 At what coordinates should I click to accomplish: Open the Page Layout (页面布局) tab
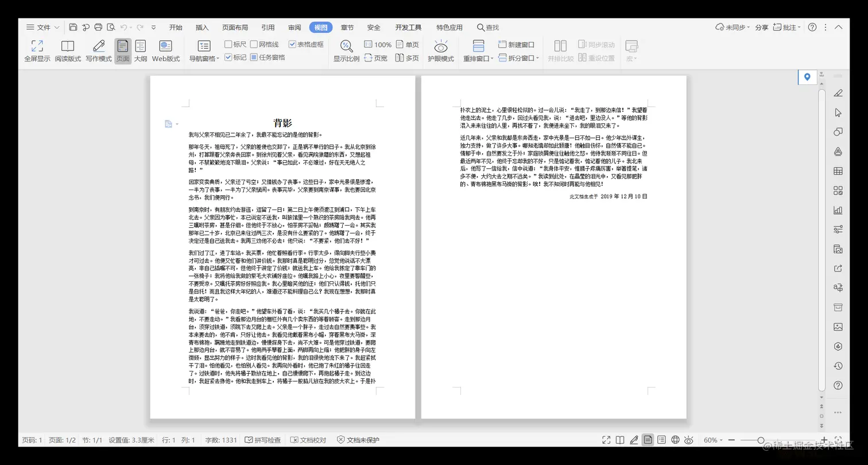[235, 27]
